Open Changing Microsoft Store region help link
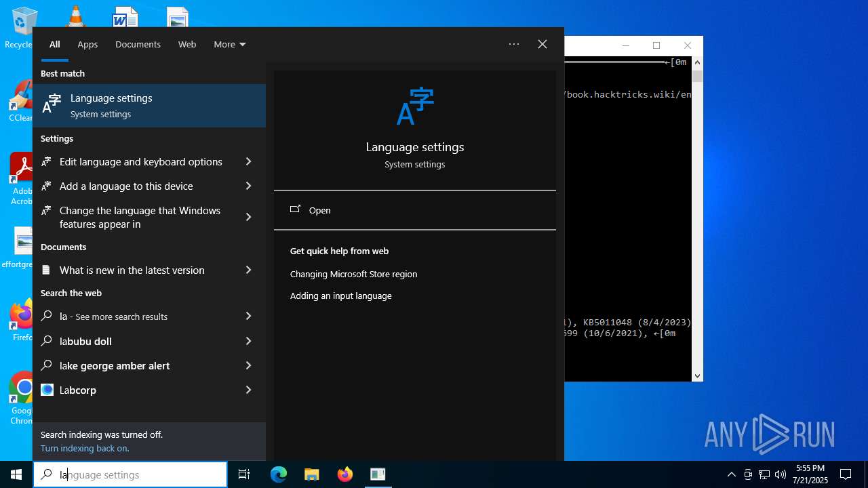Screen dimensions: 868x488 point(353,274)
